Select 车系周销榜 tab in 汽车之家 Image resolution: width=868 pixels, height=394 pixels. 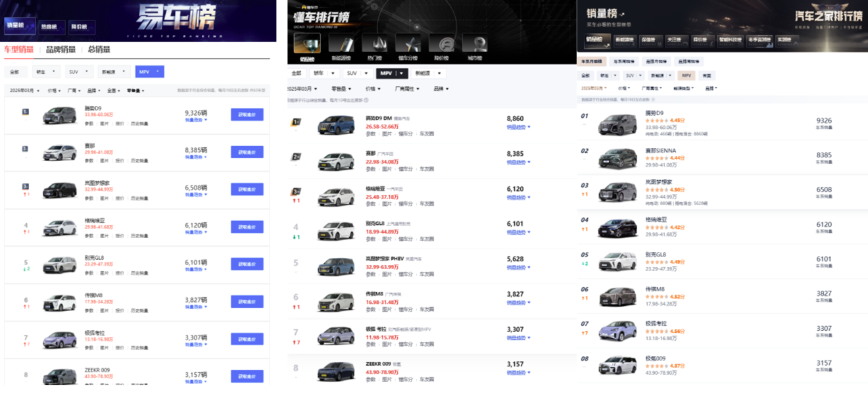click(625, 61)
